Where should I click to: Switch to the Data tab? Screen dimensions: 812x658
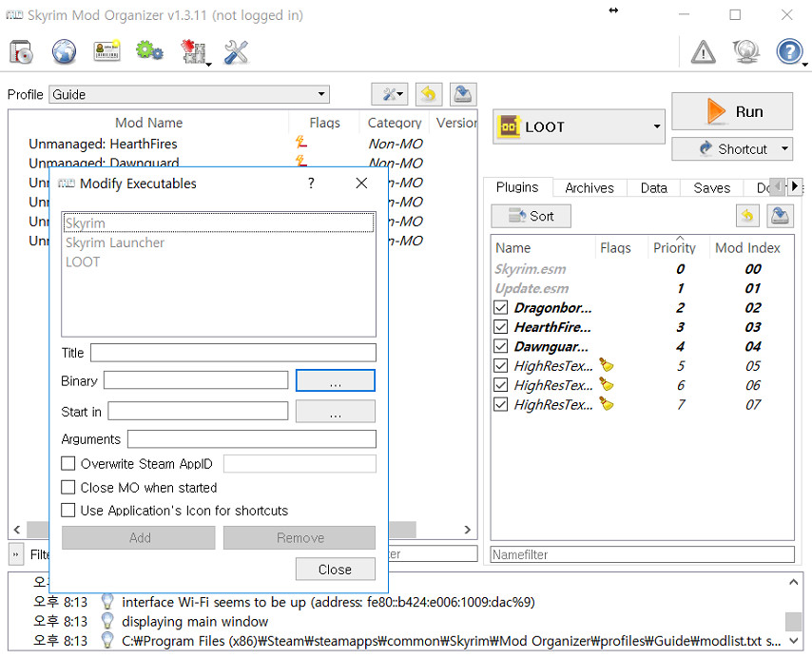pos(653,188)
